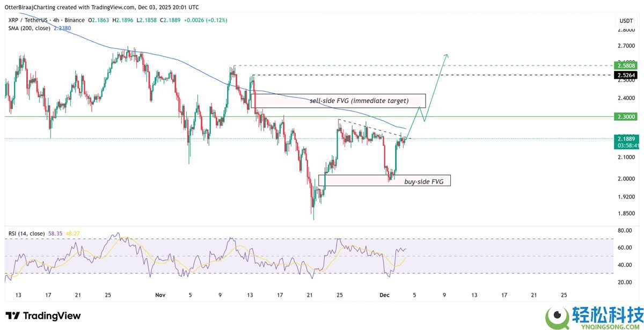Click the Nov date on time axis

coord(160,295)
